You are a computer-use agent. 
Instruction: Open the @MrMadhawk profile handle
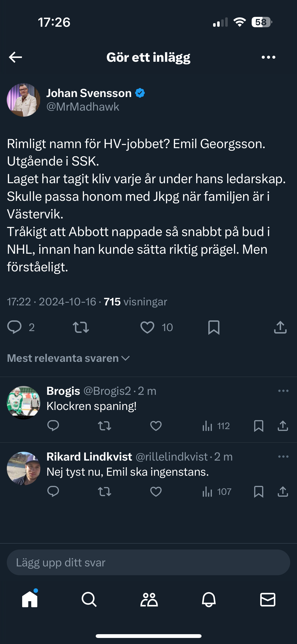(83, 107)
